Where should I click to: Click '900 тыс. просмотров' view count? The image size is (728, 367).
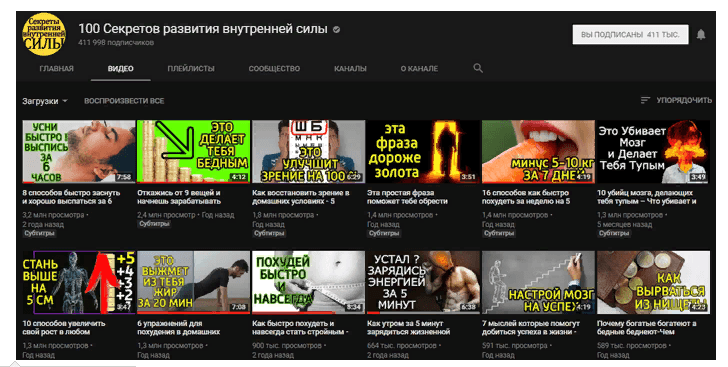pos(286,346)
